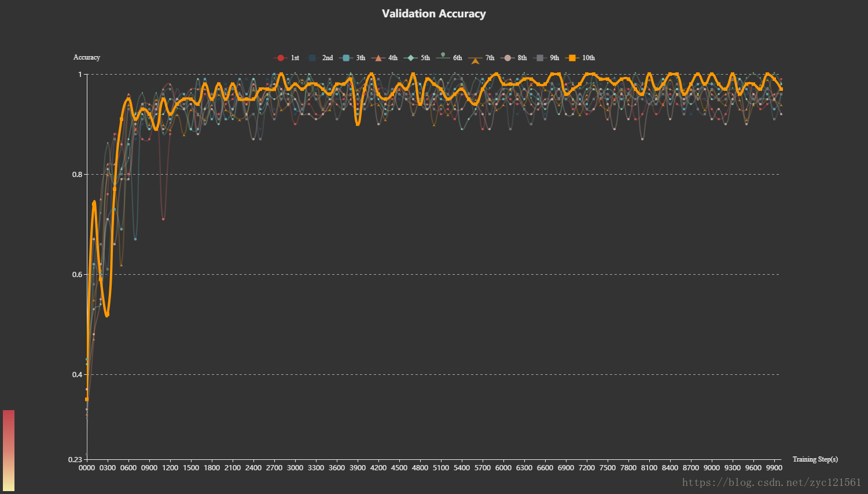Click x-axis tick label 9900
Viewport: 868px width, 494px height.
click(774, 468)
